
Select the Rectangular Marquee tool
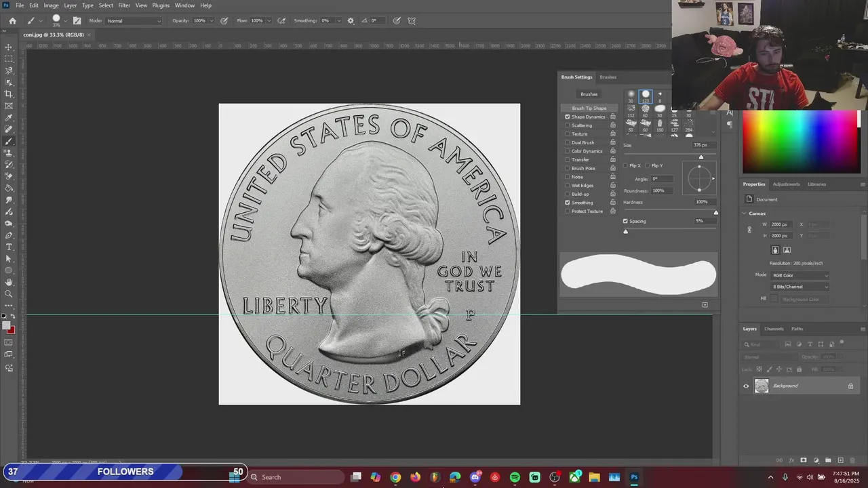coord(9,59)
